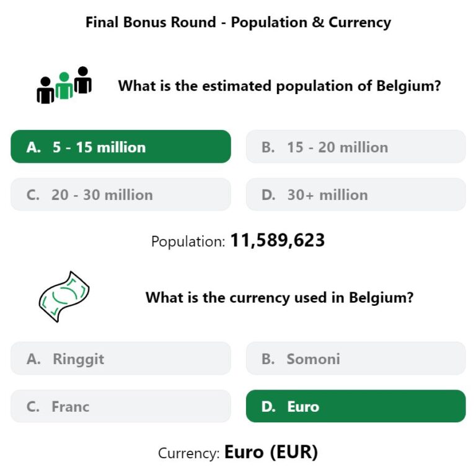The height and width of the screenshot is (470, 476).
Task: Click the population people group icon
Action: 64,85
